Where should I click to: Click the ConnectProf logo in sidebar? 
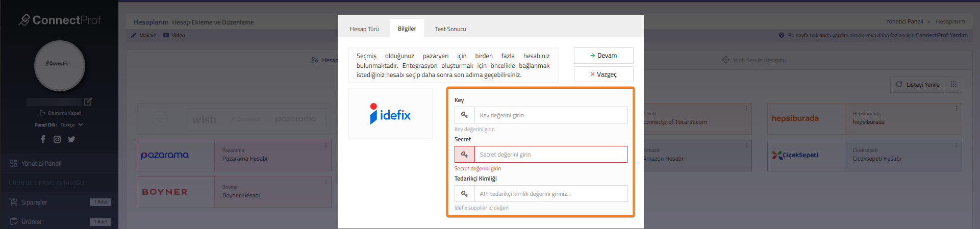60,20
